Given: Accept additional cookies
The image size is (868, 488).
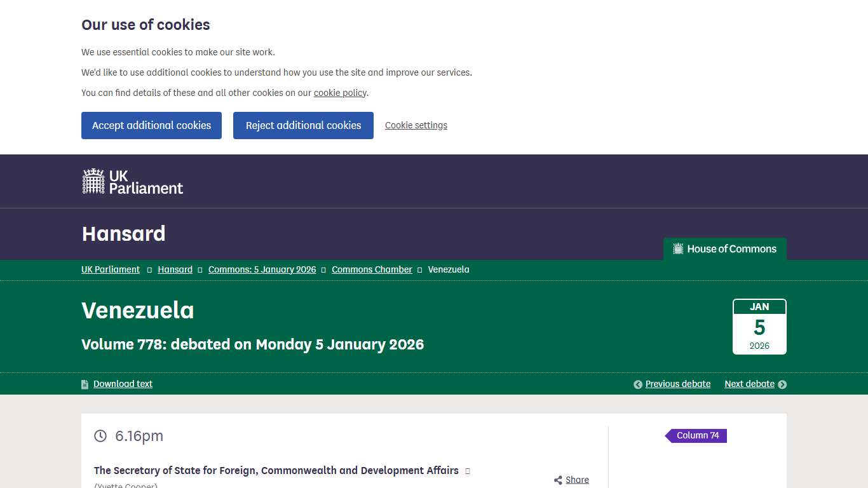Looking at the screenshot, I should (x=151, y=125).
